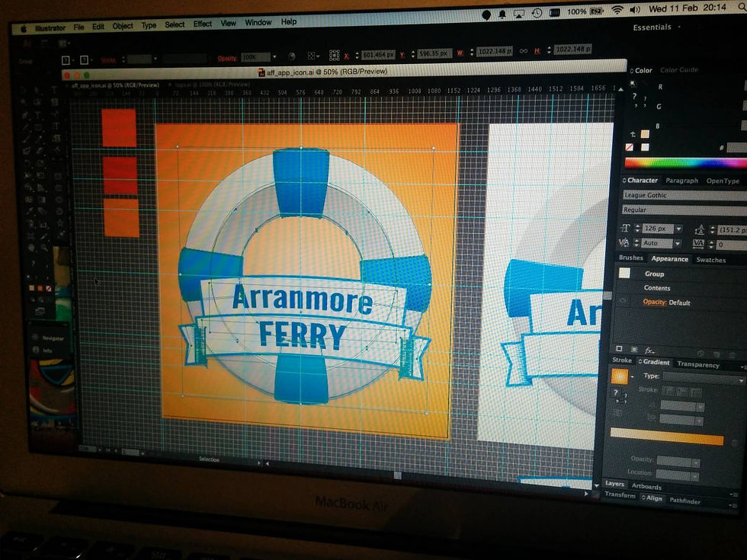
Task: Switch to the Color Guide tab
Action: [x=679, y=70]
